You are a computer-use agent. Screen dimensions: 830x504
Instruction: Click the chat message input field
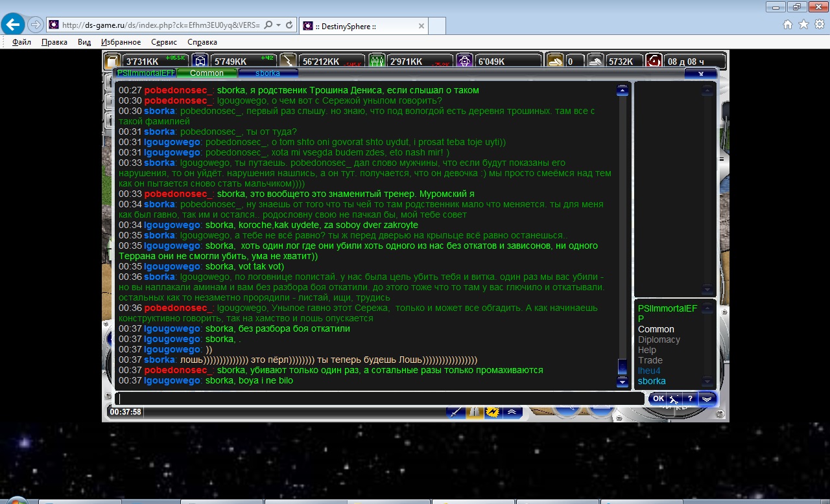(x=379, y=398)
